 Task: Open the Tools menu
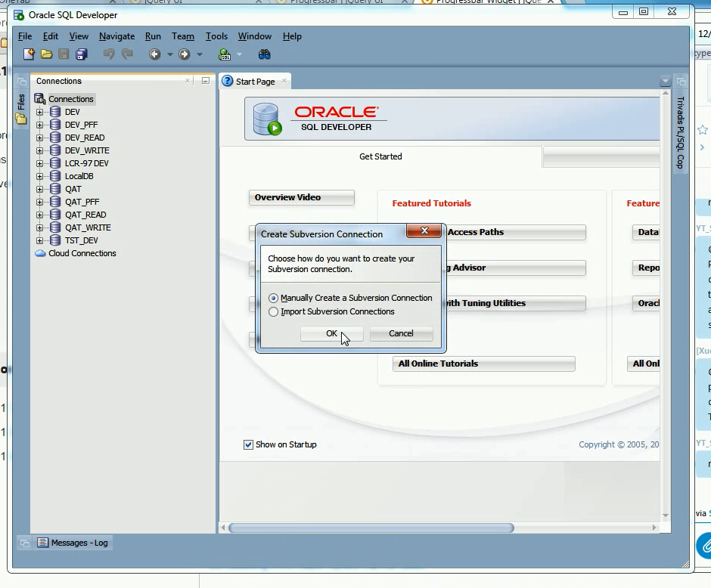216,36
